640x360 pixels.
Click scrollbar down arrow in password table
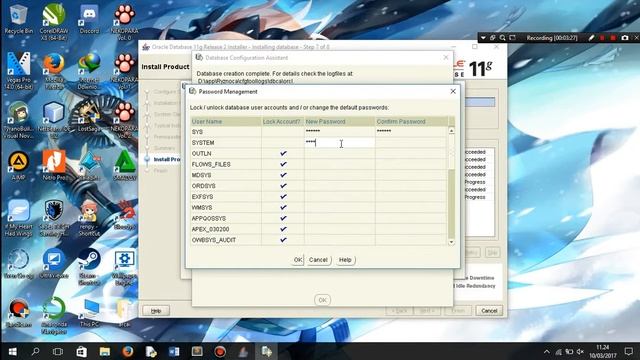[451, 242]
